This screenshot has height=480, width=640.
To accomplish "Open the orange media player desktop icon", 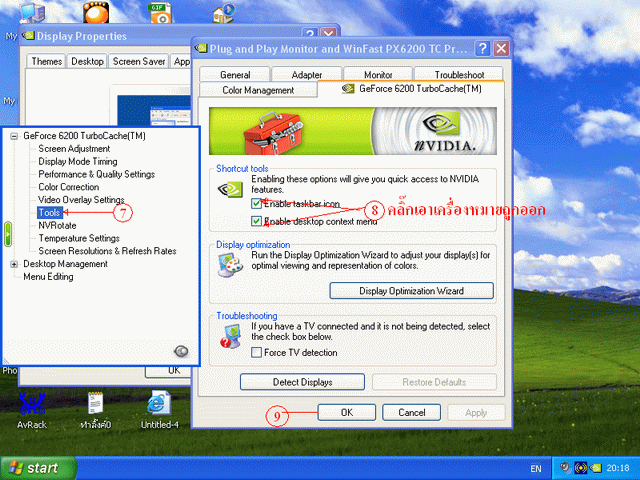I will [96, 11].
